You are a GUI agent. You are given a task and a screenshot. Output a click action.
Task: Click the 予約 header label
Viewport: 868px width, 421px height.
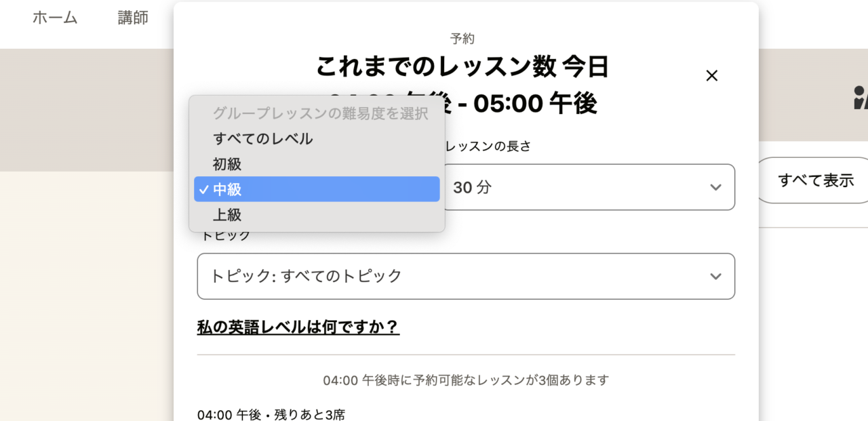[462, 39]
